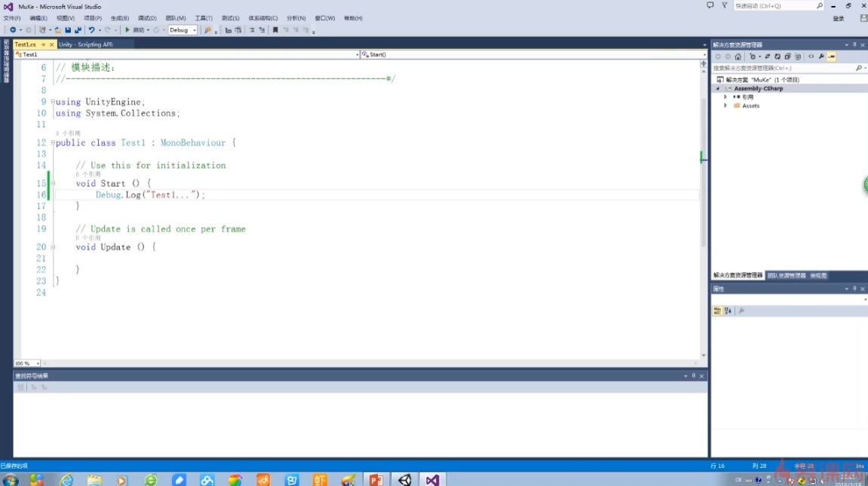Toggle auto-hide pin on Solution Explorer
Image resolution: width=868 pixels, height=486 pixels.
tap(854, 44)
